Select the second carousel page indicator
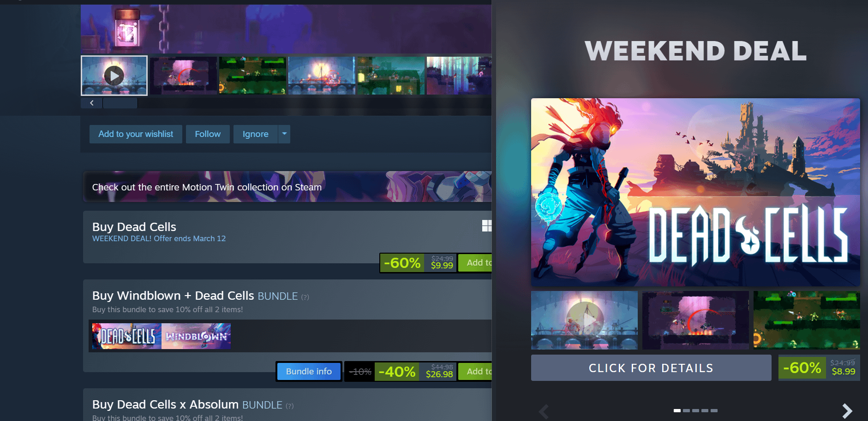The image size is (868, 421). [x=686, y=410]
